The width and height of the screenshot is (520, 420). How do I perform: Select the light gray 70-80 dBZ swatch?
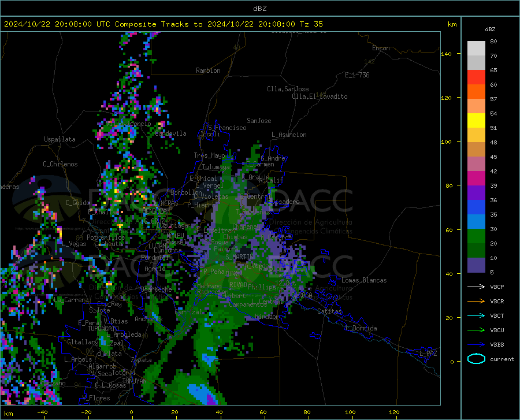[x=476, y=49]
